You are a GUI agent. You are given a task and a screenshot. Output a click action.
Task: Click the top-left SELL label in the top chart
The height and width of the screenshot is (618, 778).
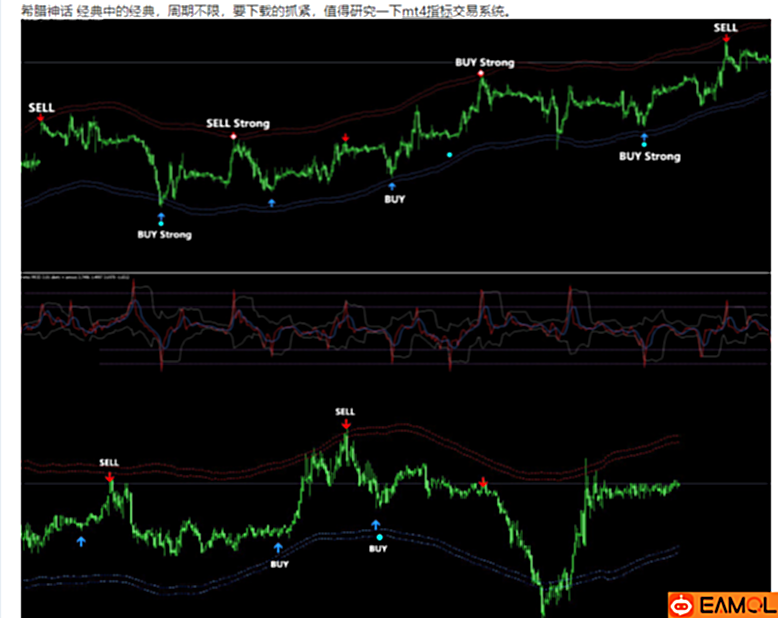tap(42, 106)
